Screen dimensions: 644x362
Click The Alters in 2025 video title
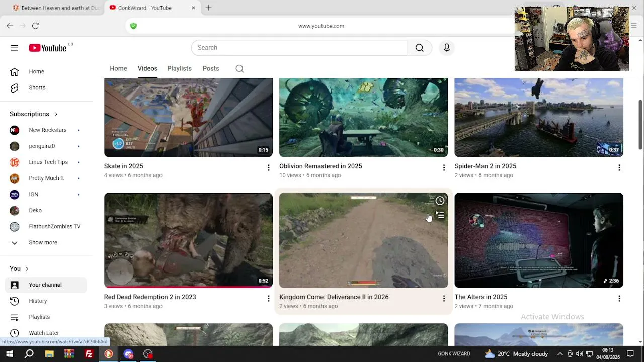pyautogui.click(x=481, y=297)
